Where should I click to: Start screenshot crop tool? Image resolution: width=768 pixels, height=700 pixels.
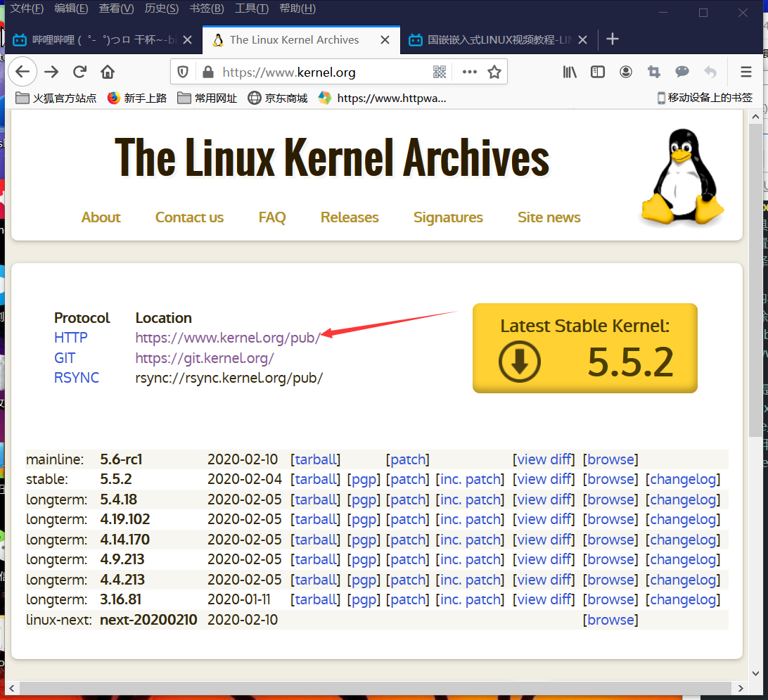[654, 72]
